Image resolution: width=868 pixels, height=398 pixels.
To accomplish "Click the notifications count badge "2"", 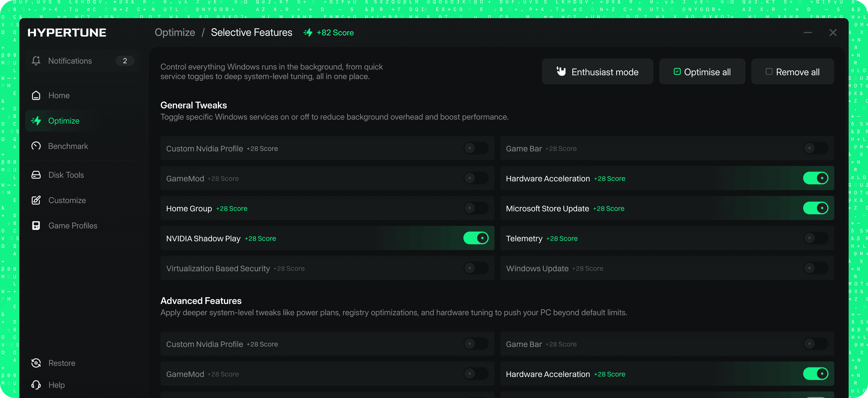I will pyautogui.click(x=125, y=61).
